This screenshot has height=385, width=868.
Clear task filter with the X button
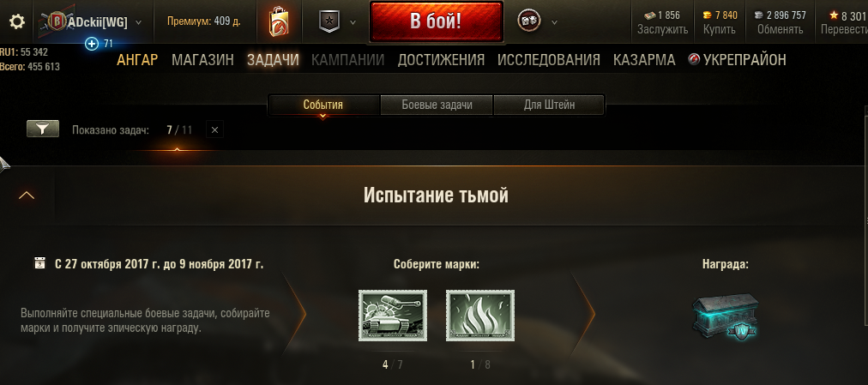point(214,130)
